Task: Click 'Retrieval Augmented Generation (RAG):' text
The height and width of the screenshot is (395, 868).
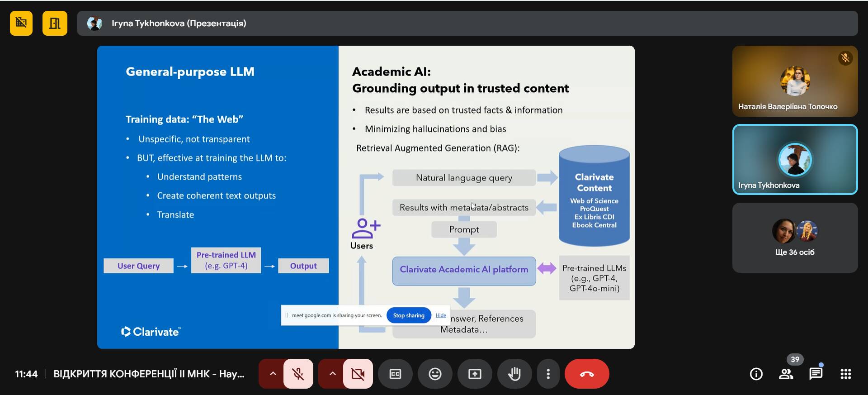Action: [x=438, y=148]
